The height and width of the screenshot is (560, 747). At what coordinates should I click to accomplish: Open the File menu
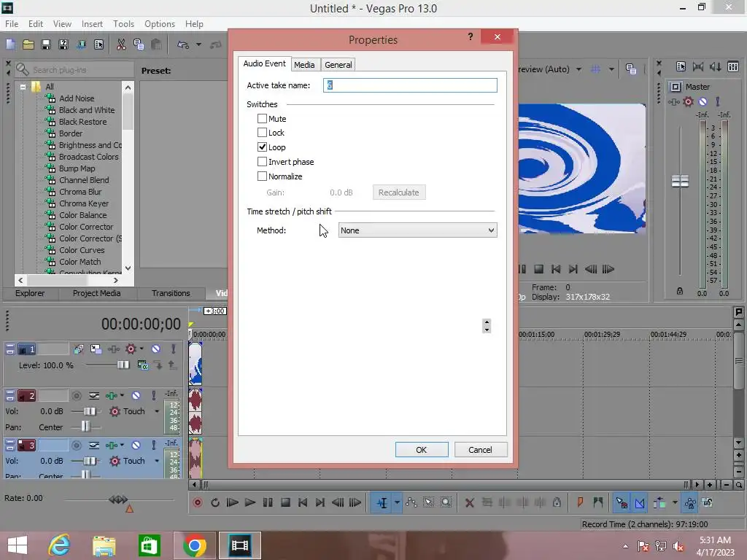[12, 24]
